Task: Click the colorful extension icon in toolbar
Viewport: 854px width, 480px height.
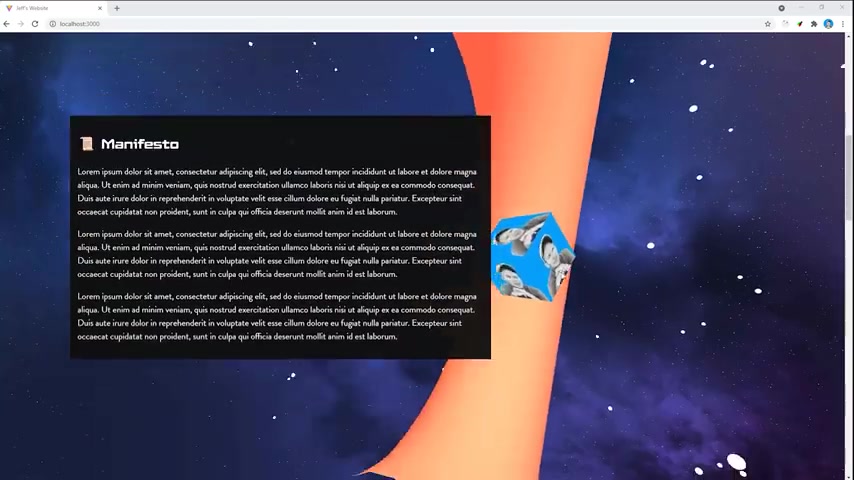Action: point(800,24)
